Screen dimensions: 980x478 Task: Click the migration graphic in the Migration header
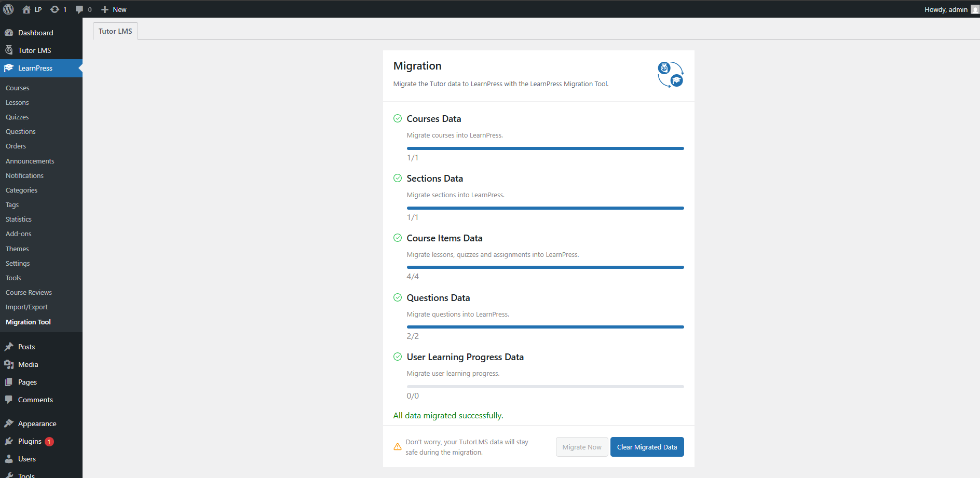671,74
